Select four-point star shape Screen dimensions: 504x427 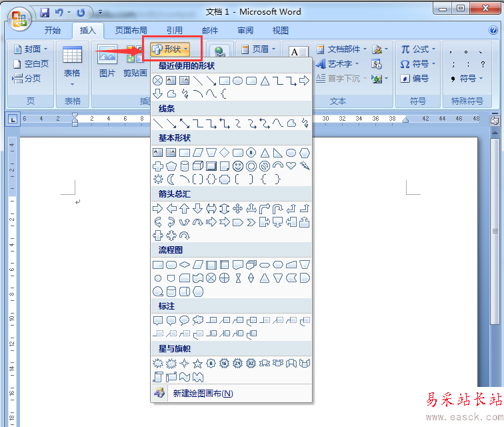184,364
